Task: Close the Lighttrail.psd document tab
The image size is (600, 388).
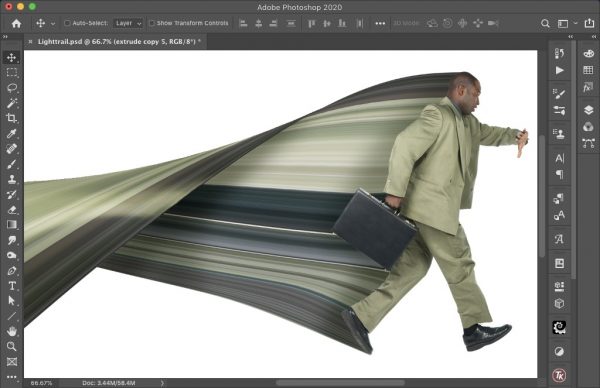Action: click(x=30, y=42)
